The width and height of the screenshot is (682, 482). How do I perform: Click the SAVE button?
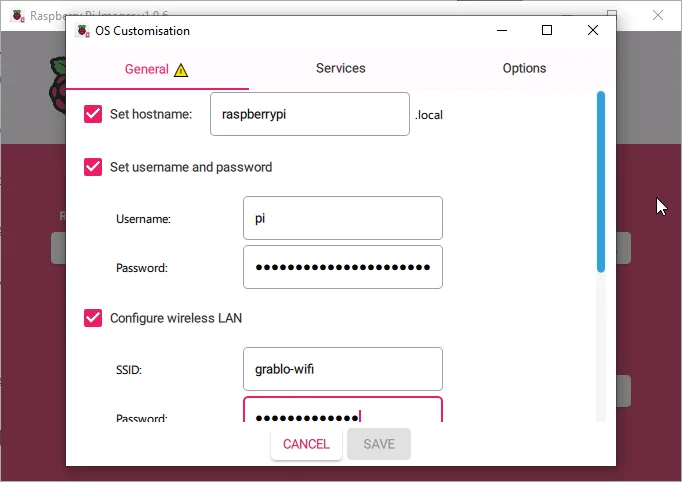379,444
